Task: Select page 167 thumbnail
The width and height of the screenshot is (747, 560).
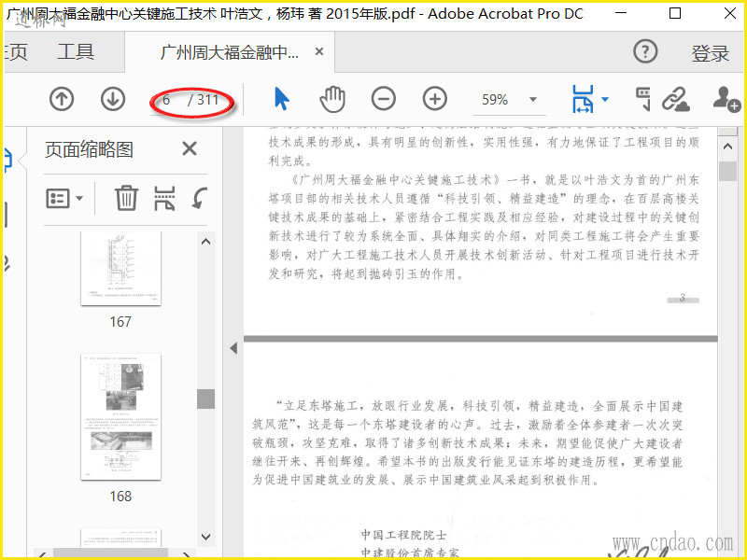Action: point(120,269)
